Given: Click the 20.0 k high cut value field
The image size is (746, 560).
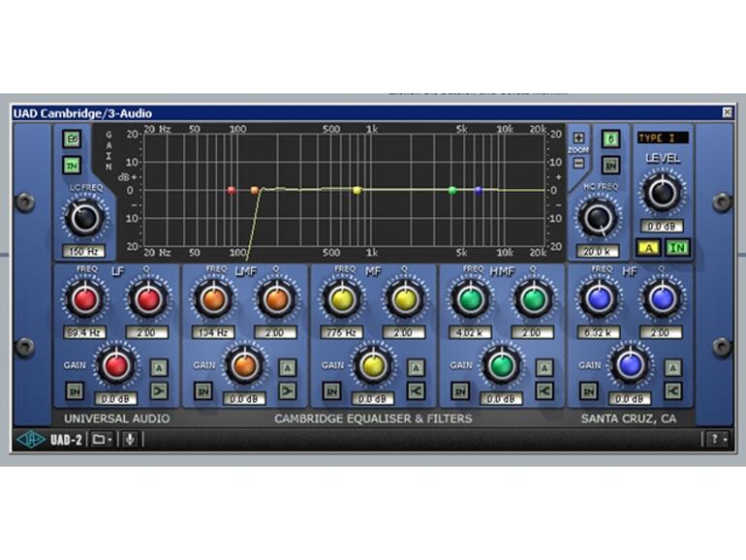Looking at the screenshot, I should (x=598, y=251).
